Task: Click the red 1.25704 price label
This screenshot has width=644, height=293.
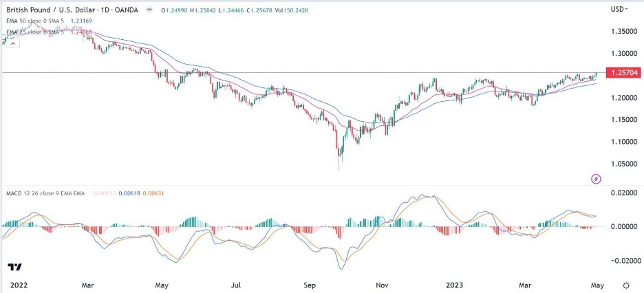Action: 622,72
